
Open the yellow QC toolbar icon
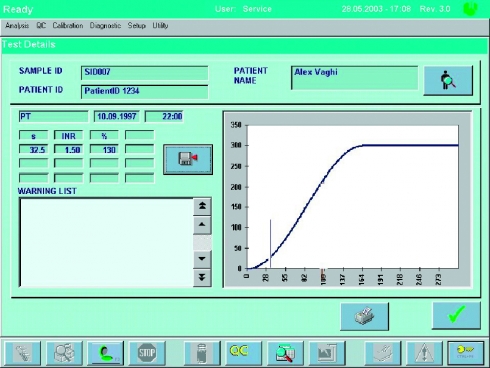(x=243, y=353)
